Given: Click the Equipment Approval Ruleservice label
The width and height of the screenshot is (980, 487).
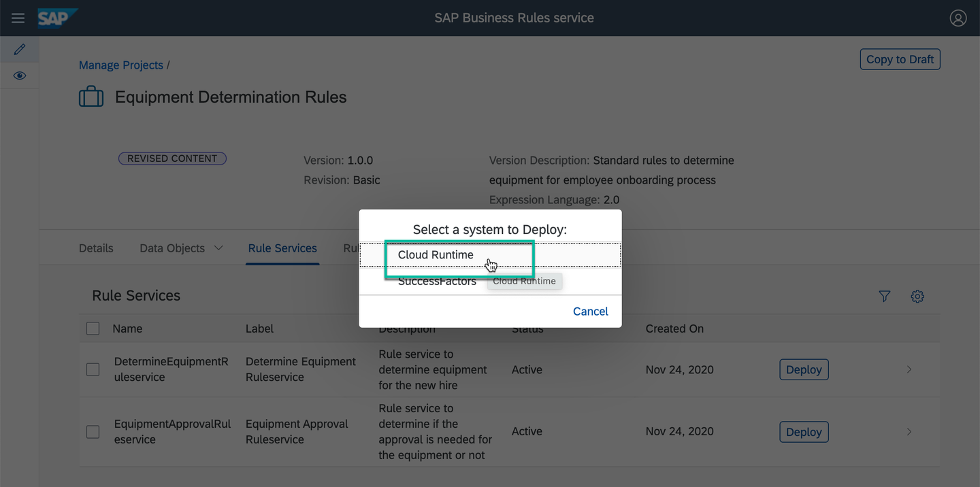Looking at the screenshot, I should [297, 431].
